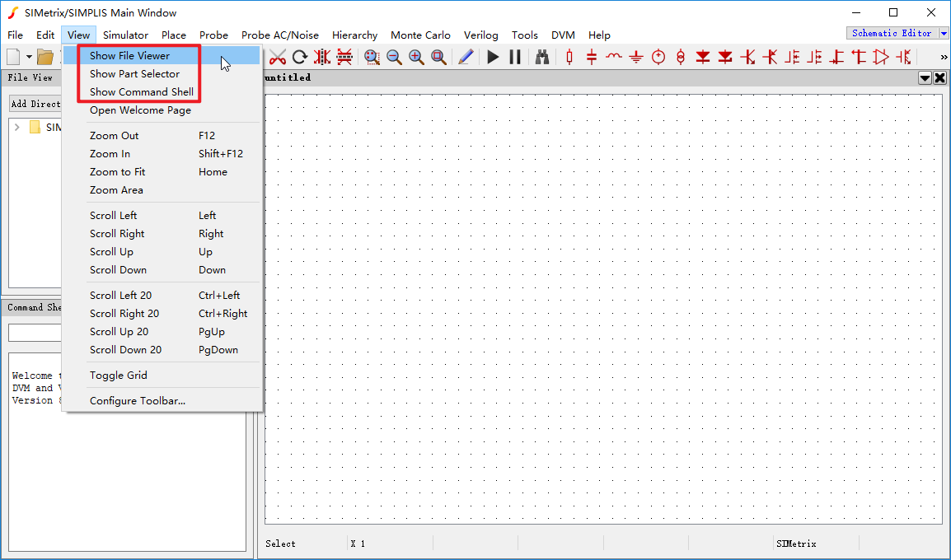This screenshot has height=560, width=951.
Task: Open the Probe AC/Noise menu
Action: click(x=279, y=35)
